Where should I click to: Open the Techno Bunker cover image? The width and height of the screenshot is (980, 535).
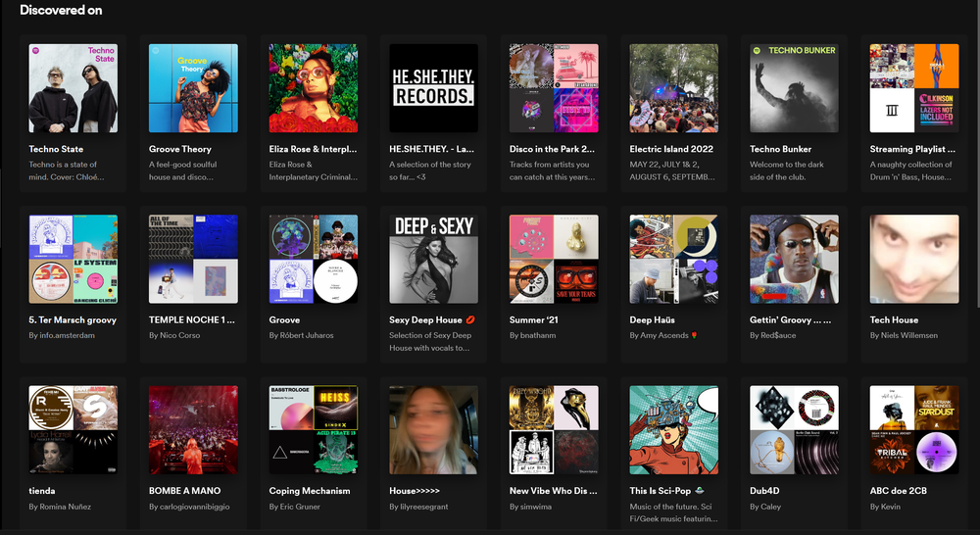tap(795, 88)
